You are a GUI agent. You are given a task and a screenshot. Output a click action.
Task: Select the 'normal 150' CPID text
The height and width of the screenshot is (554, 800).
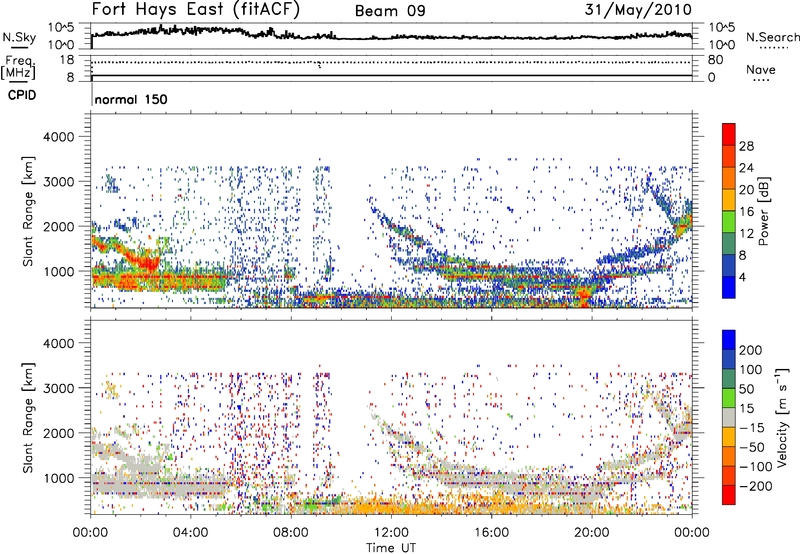(x=131, y=99)
